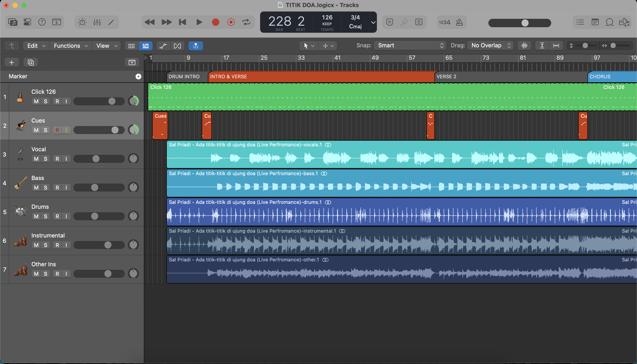Adjust the Instrumental track volume slider
Viewport: 637px width, 364px height.
(99, 245)
